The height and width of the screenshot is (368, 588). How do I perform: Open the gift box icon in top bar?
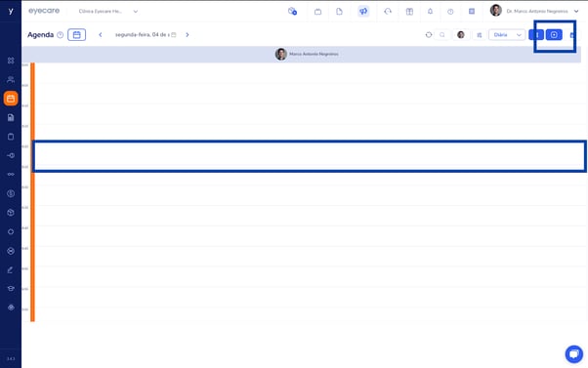[409, 12]
